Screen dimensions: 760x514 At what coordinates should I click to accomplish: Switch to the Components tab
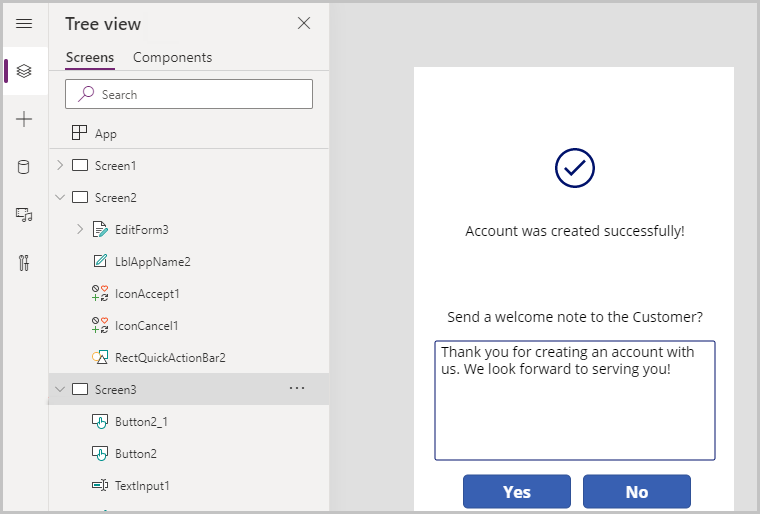(x=173, y=57)
